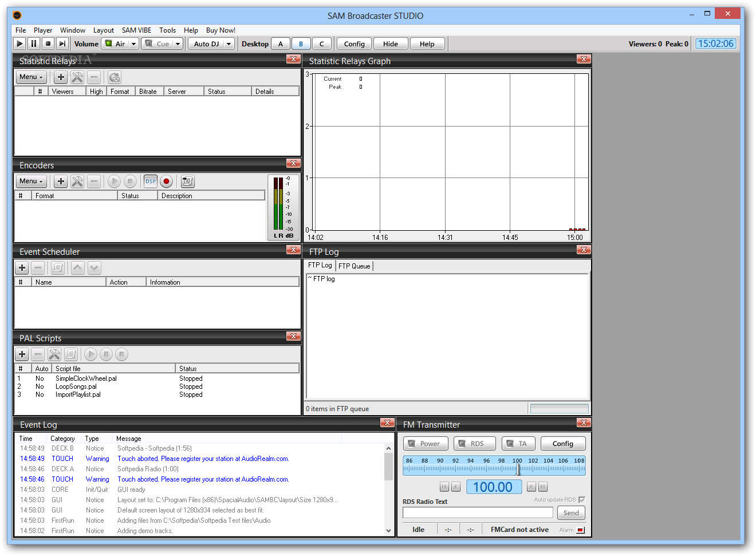Click the script page icon in the PAL Scripts toolbar

(x=70, y=354)
